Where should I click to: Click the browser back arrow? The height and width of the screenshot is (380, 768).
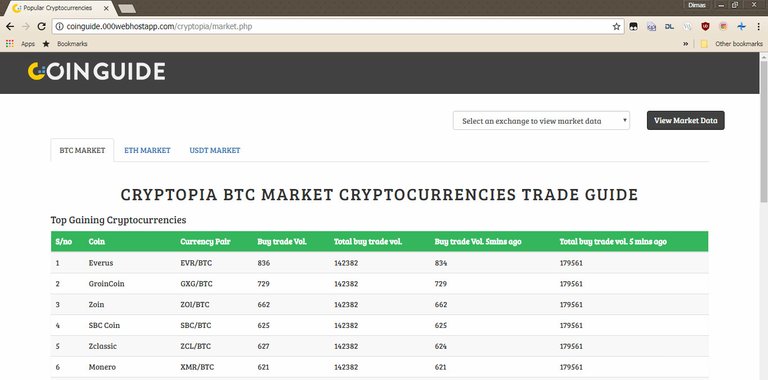click(x=10, y=26)
